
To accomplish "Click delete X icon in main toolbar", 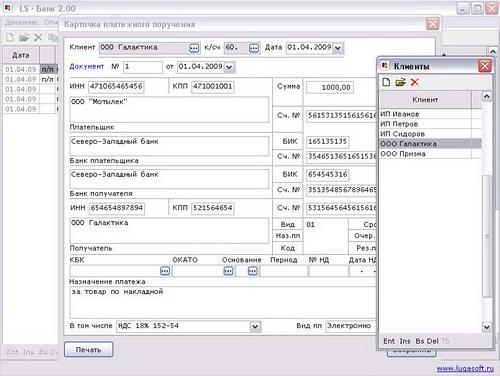I will click(x=38, y=38).
